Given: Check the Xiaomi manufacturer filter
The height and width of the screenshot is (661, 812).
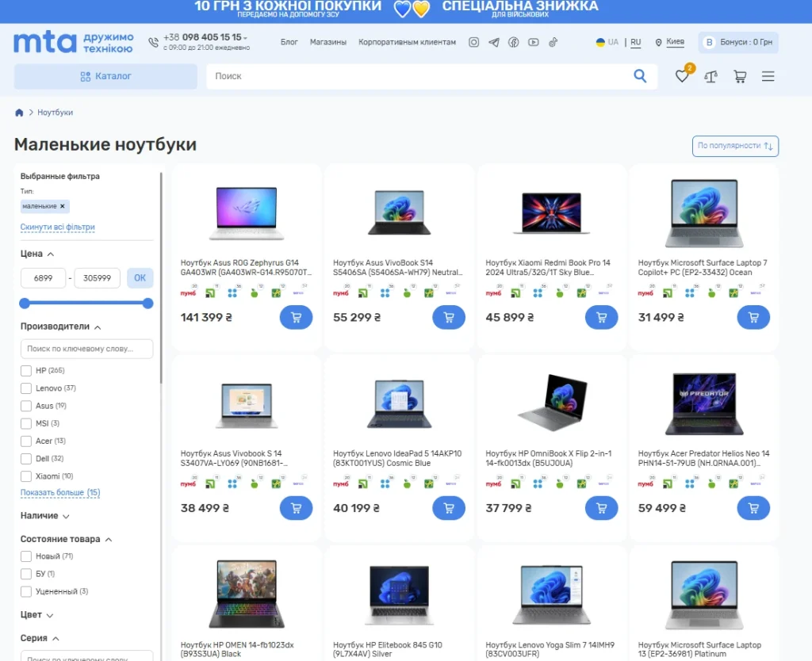Looking at the screenshot, I should [x=26, y=476].
